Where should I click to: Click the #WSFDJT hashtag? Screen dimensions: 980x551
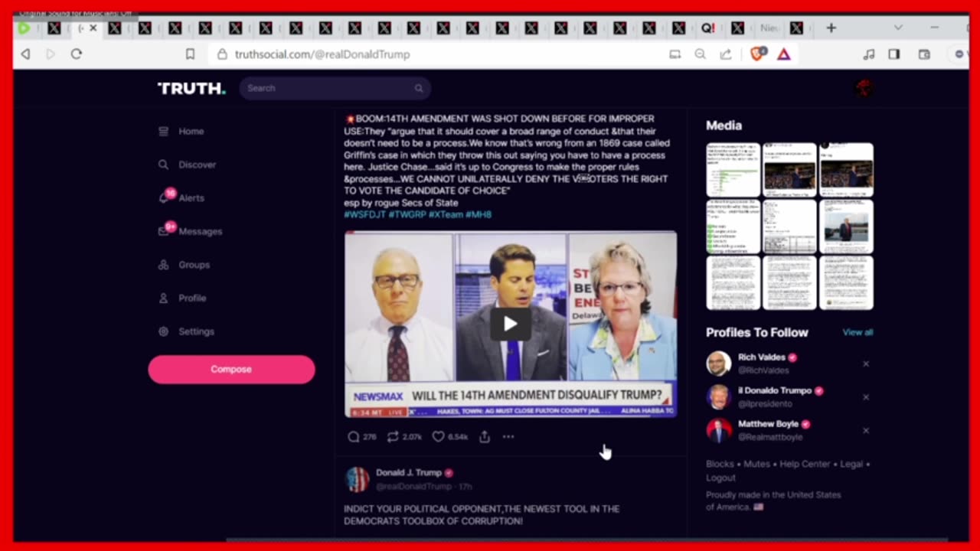pyautogui.click(x=364, y=215)
